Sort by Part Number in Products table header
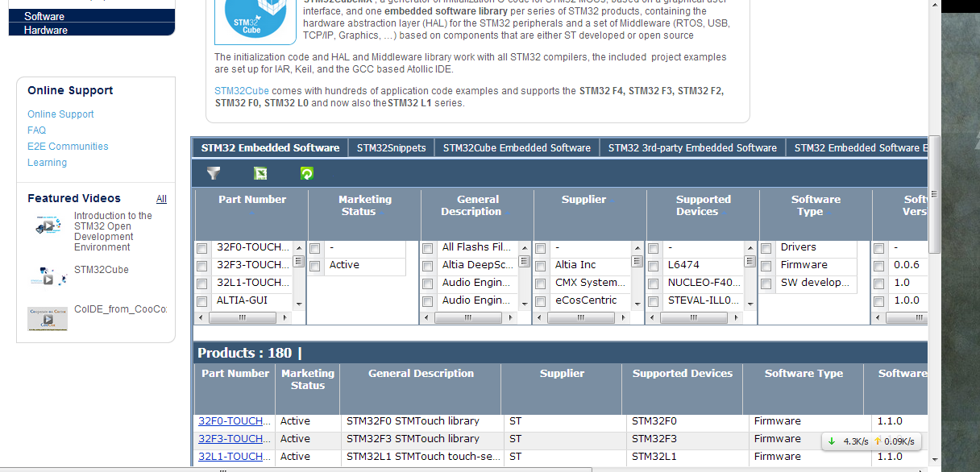Image resolution: width=980 pixels, height=472 pixels. tap(235, 374)
